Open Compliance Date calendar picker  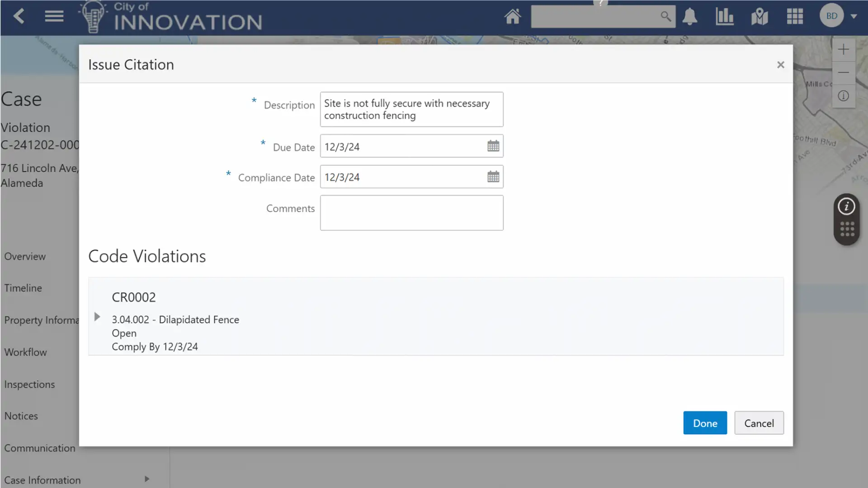(x=493, y=177)
